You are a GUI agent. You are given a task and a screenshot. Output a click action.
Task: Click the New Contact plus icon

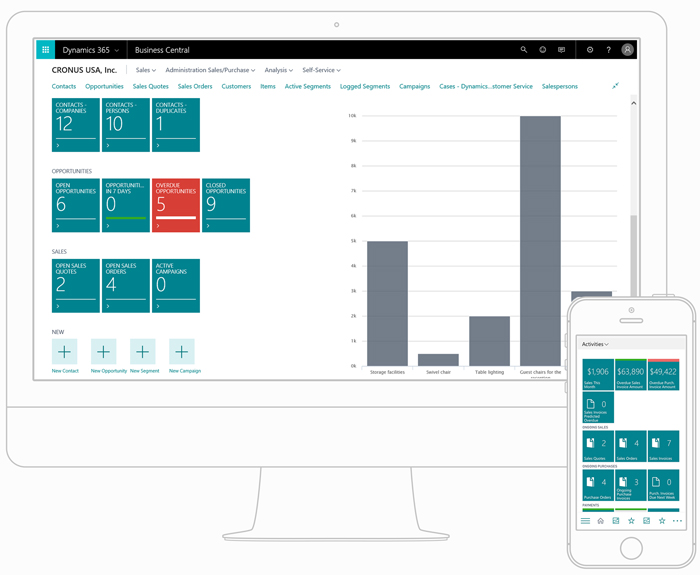click(64, 351)
